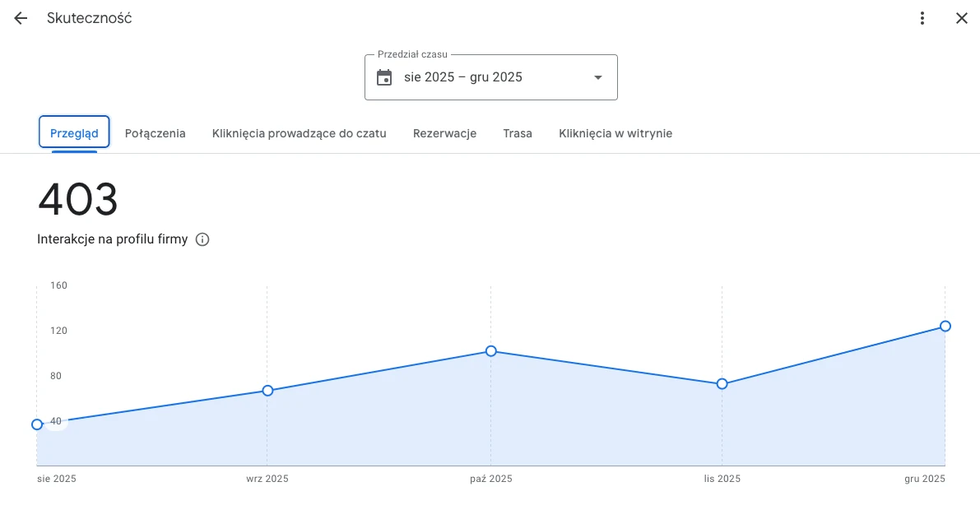Open the Trasa tab
This screenshot has width=980, height=519.
[x=518, y=133]
